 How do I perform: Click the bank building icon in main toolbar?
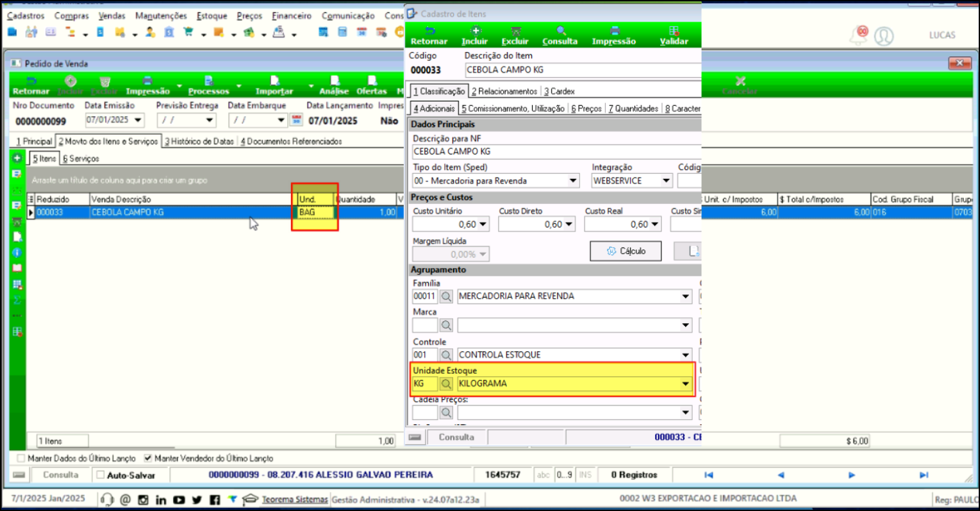[x=169, y=31]
